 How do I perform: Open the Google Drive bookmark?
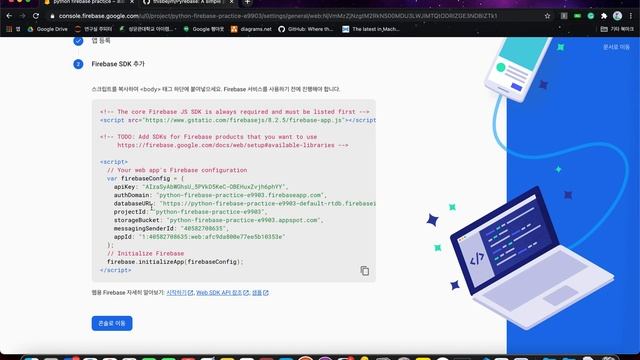click(x=47, y=29)
